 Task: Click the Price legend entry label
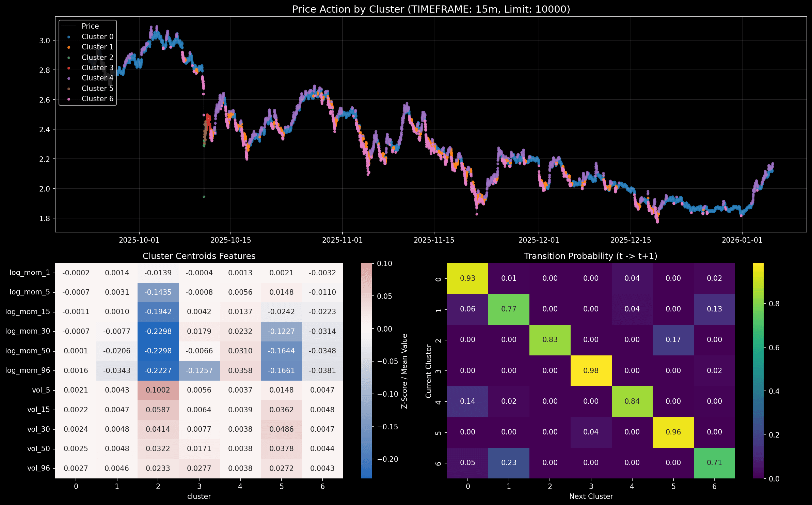90,26
